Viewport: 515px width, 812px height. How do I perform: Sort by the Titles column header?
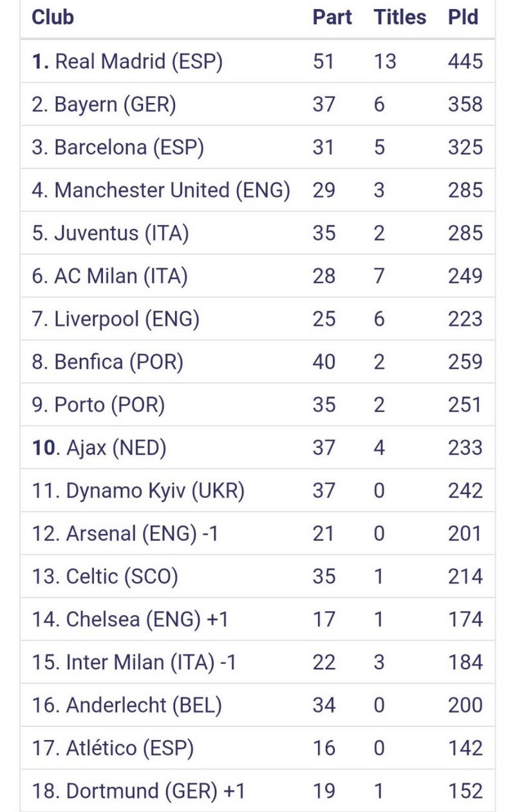click(400, 17)
